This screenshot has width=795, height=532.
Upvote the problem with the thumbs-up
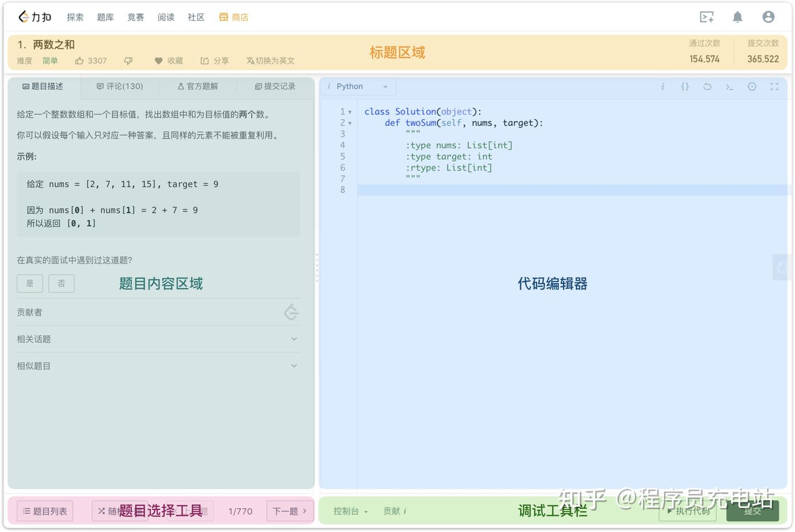click(x=78, y=61)
